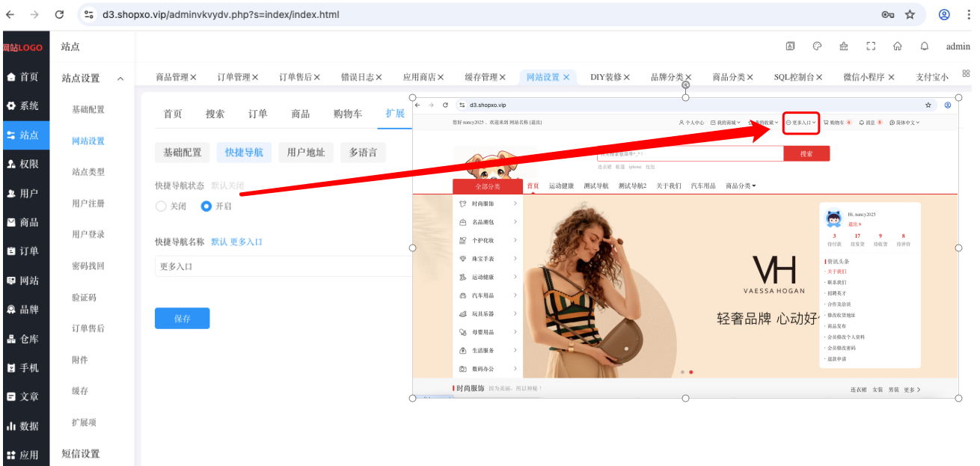Image resolution: width=980 pixels, height=466 pixels.
Task: Open the password key icon in the main address bar
Action: (888, 14)
